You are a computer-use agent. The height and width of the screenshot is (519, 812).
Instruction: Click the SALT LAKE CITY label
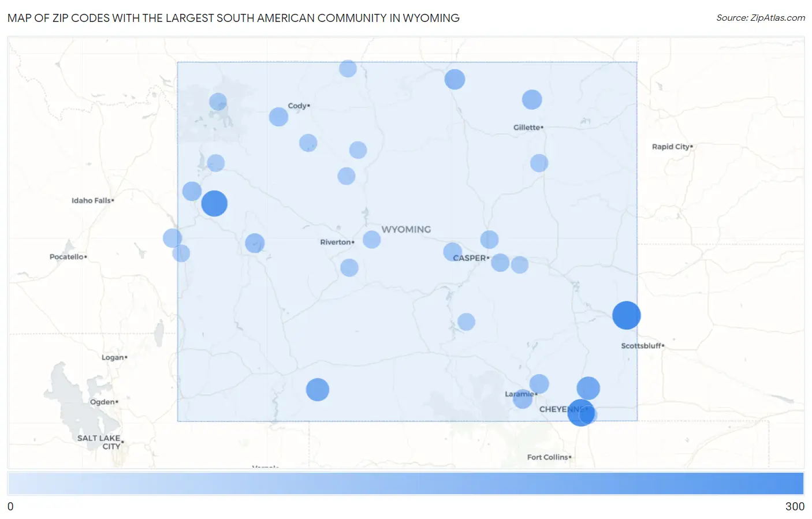pyautogui.click(x=99, y=442)
